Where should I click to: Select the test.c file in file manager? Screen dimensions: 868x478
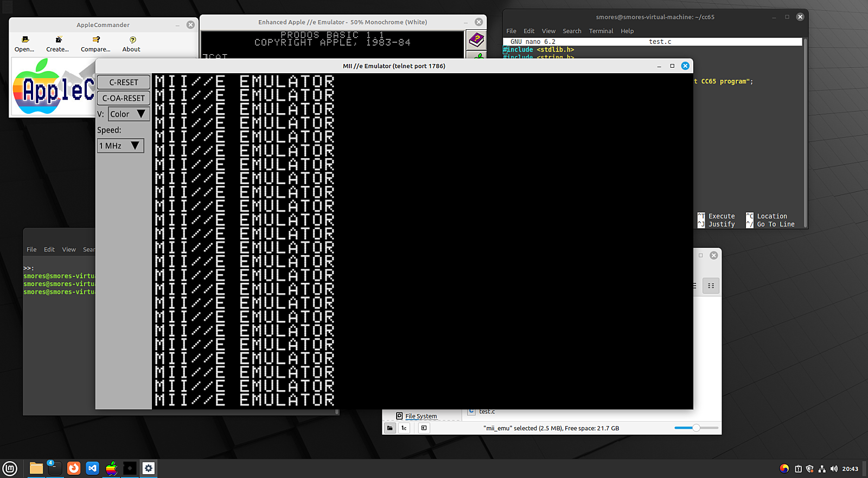pos(482,411)
